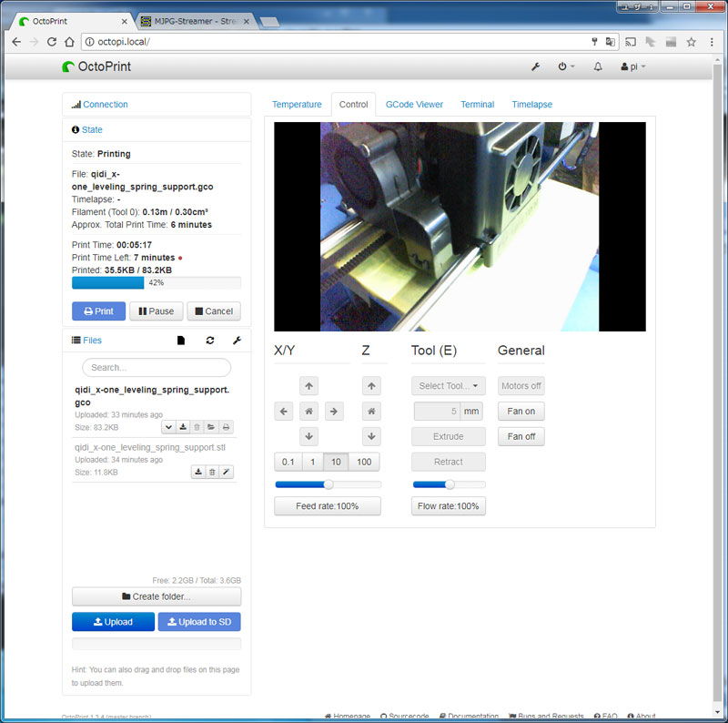
Task: Bookmark this page with the star
Action: [692, 42]
